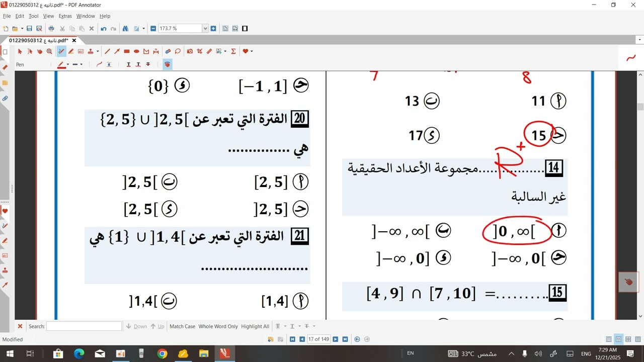Open the Edit menu
Image resolution: width=644 pixels, height=362 pixels.
(20, 16)
